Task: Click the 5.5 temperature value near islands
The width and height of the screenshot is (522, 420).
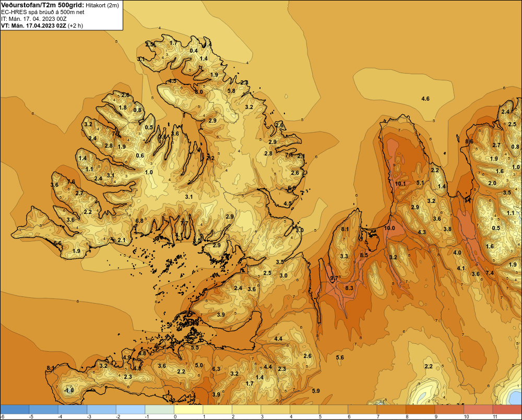Action: [x=195, y=347]
